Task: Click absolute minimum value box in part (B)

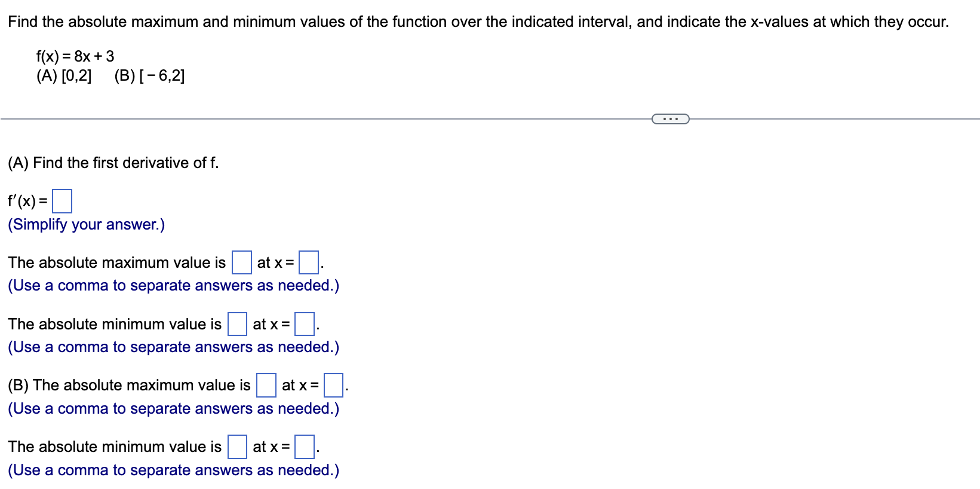Action: (236, 447)
